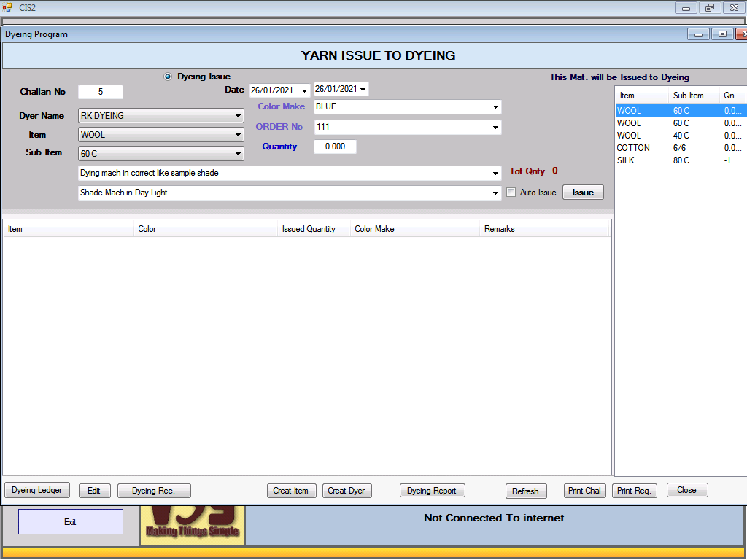747x560 pixels.
Task: Open the Dyeing Ledger
Action: (x=37, y=490)
